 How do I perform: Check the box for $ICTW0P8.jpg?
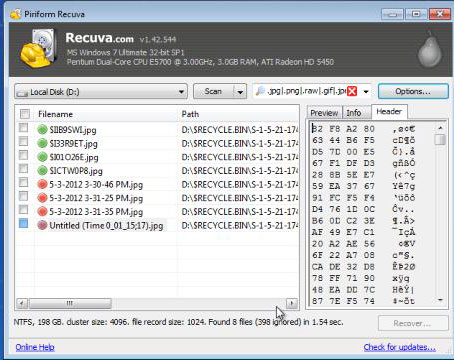pos(23,169)
